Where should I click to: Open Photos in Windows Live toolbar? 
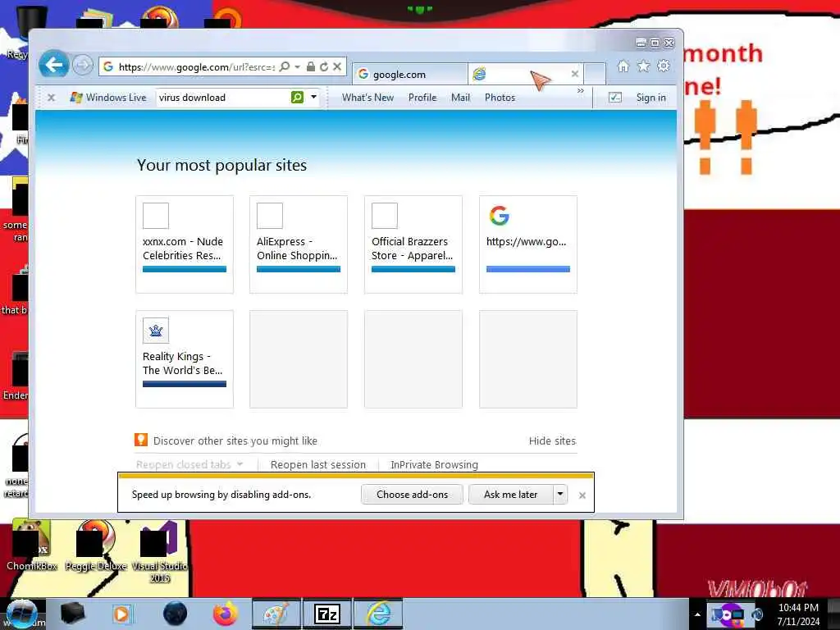500,98
